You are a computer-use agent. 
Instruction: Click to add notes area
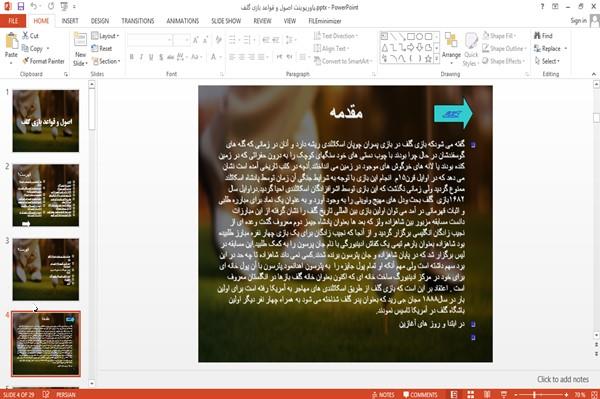tap(562, 379)
